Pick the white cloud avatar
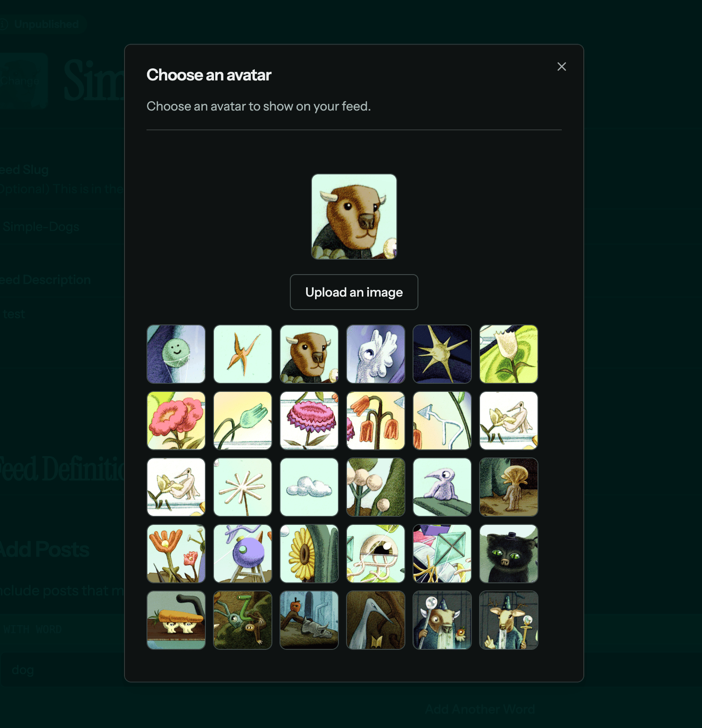 point(309,487)
